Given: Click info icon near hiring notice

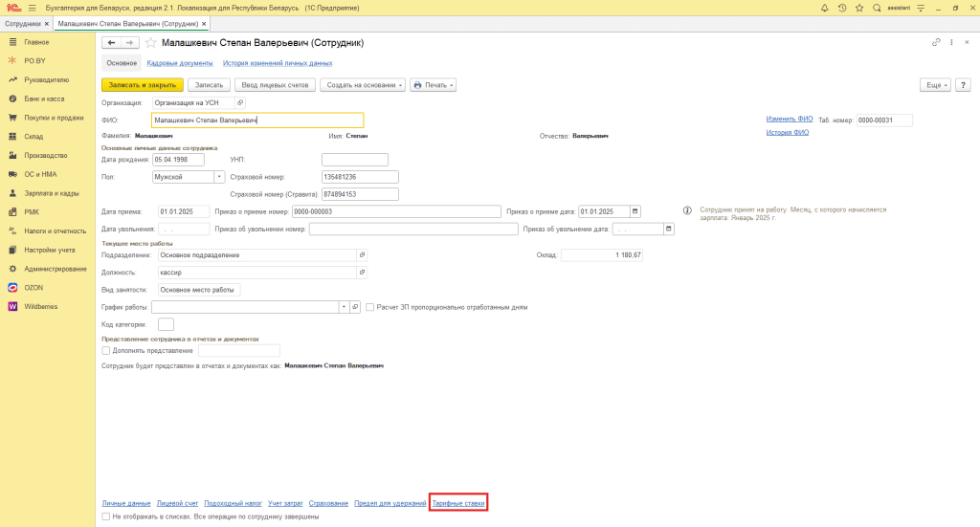Looking at the screenshot, I should click(687, 210).
